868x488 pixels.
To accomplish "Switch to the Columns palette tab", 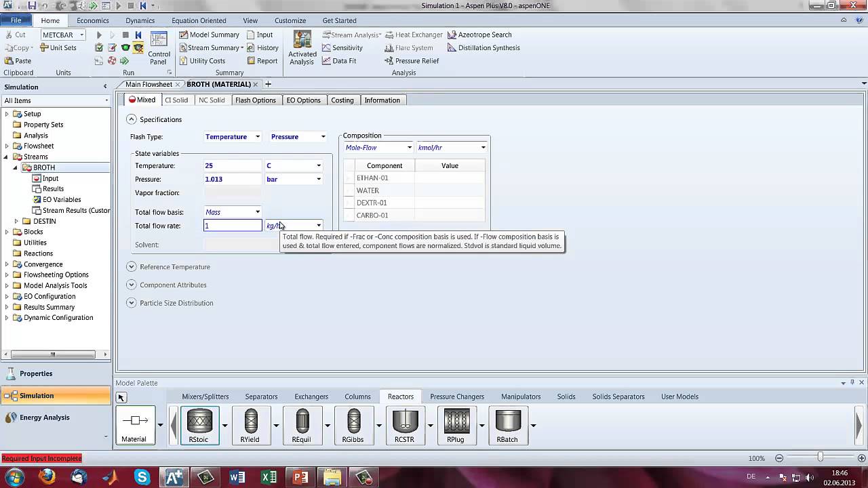I will 357,396.
